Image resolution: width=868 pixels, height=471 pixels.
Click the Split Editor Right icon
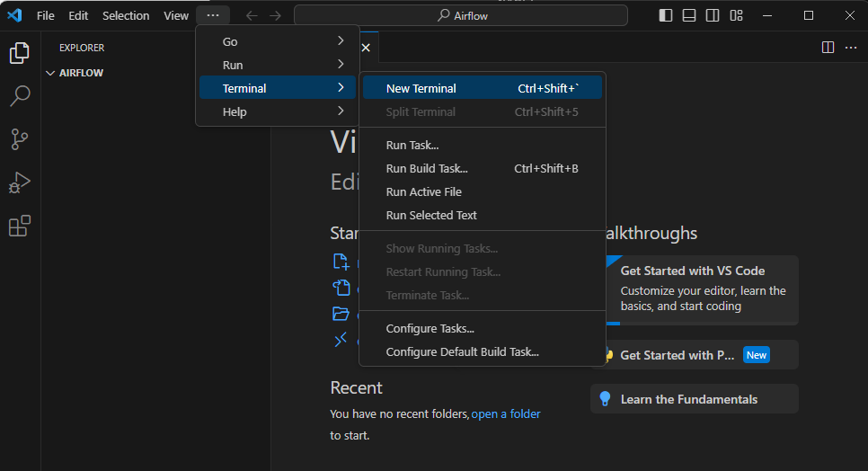[x=828, y=48]
